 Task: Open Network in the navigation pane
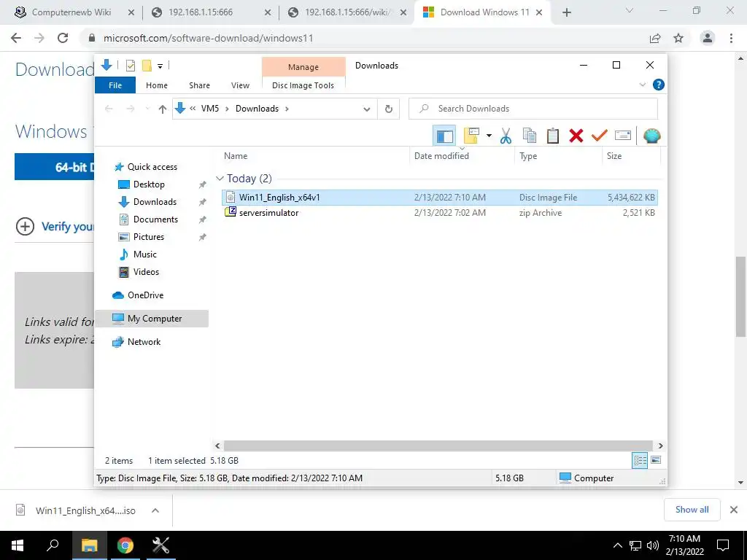[144, 342]
